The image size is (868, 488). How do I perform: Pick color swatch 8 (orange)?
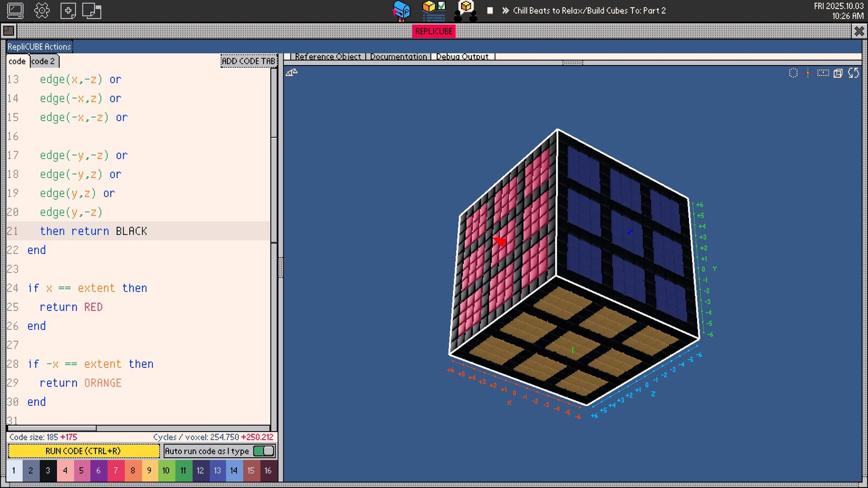[x=132, y=471]
